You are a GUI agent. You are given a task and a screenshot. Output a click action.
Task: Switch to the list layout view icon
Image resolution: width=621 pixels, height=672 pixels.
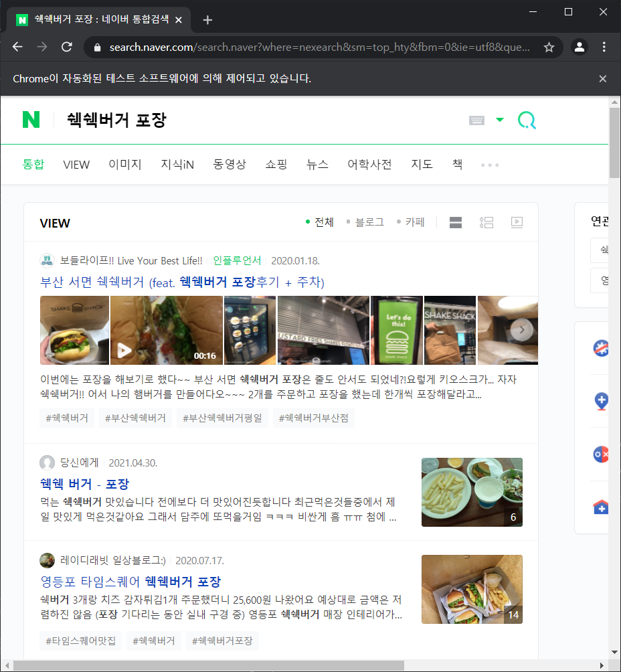coord(486,222)
